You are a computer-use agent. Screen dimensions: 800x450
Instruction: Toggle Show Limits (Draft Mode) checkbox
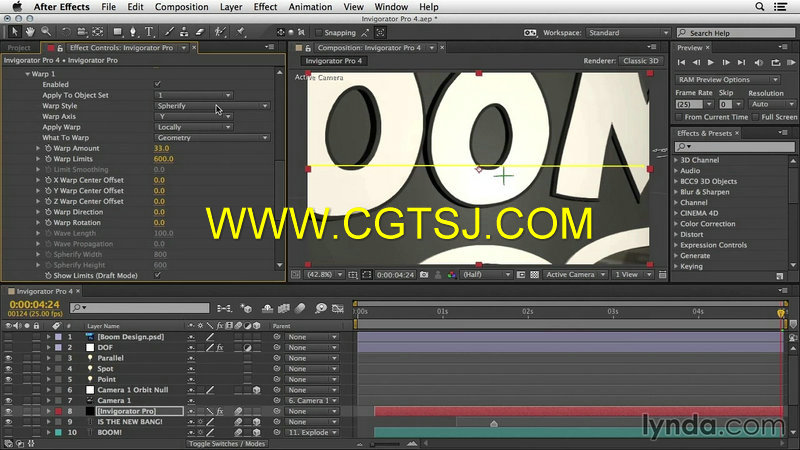[158, 275]
